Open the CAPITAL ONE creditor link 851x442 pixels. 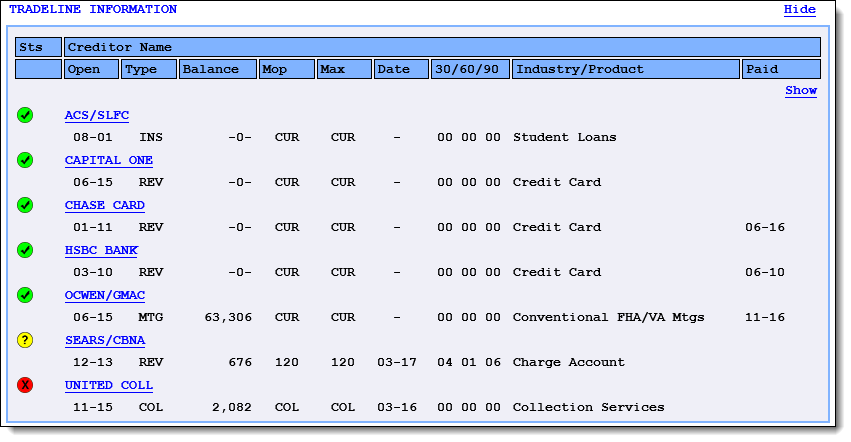pos(109,161)
